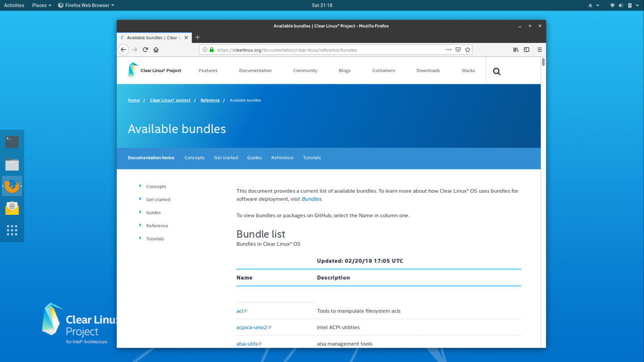The width and height of the screenshot is (644, 362).
Task: Click the clock Sat 21:18
Action: [x=322, y=5]
